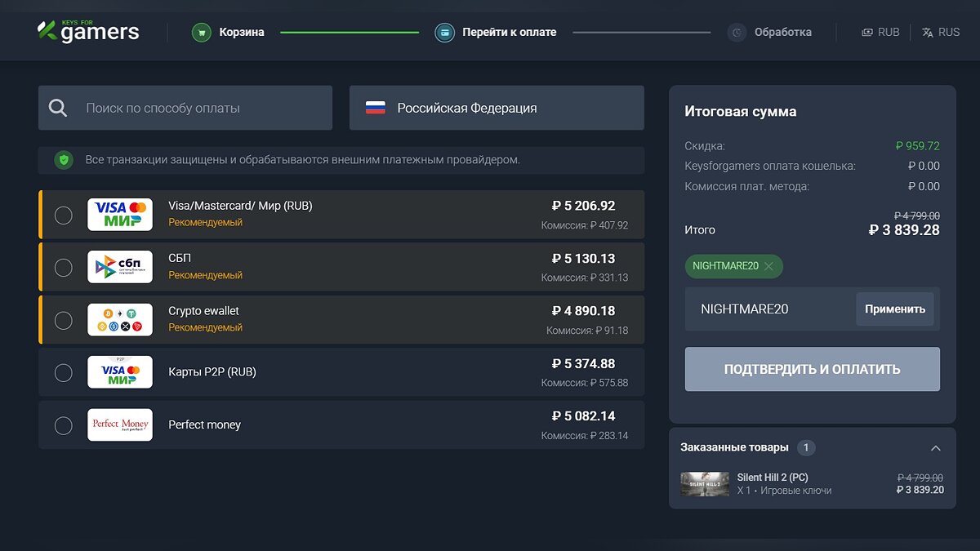Click the payment method search field
The height and width of the screenshot is (551, 980).
click(x=196, y=108)
